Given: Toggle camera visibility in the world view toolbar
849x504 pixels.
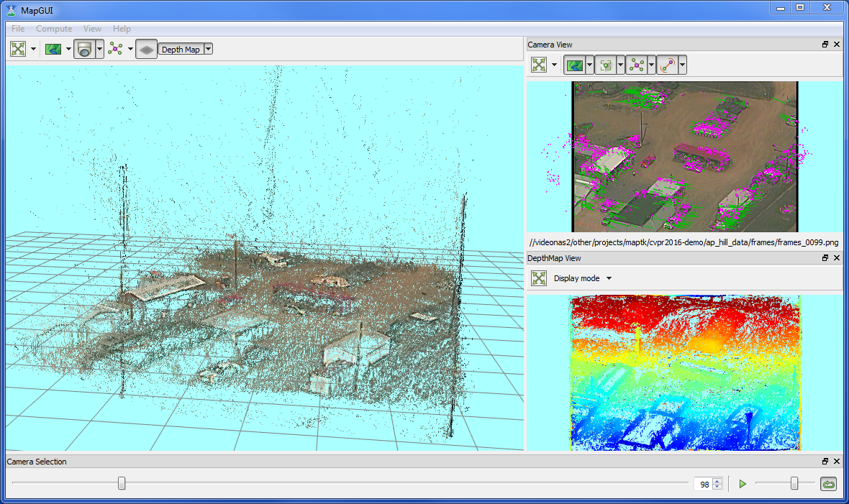Looking at the screenshot, I should coord(84,50).
